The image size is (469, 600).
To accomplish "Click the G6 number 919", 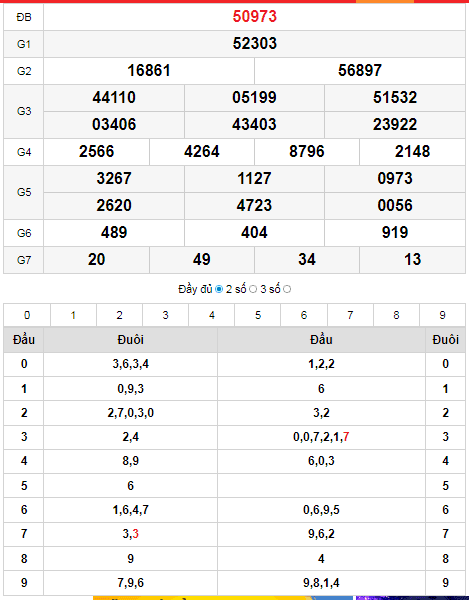I will [395, 233].
